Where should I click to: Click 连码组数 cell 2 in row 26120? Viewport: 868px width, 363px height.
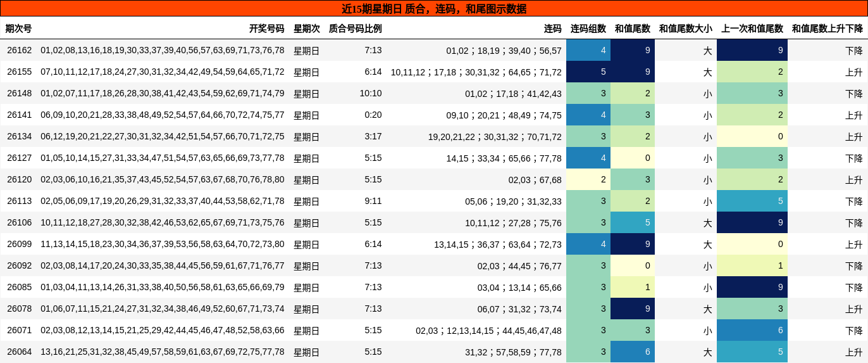pos(588,179)
